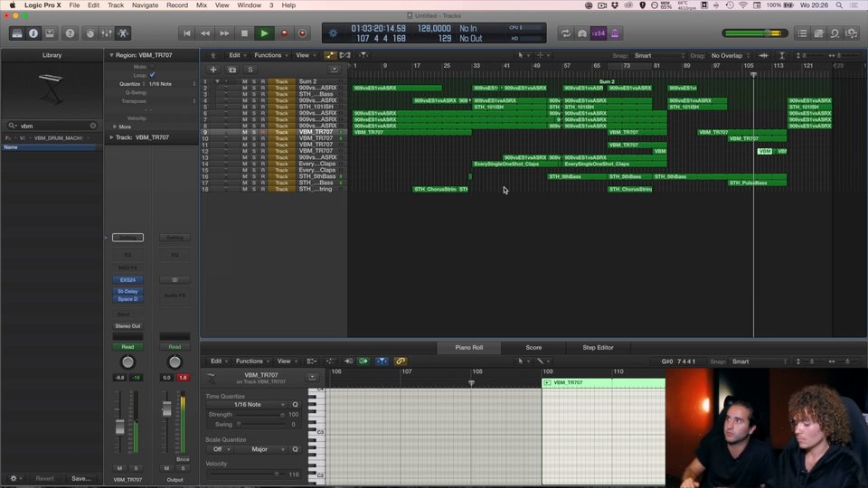
Task: Select the Piano Roll tab
Action: click(x=469, y=347)
